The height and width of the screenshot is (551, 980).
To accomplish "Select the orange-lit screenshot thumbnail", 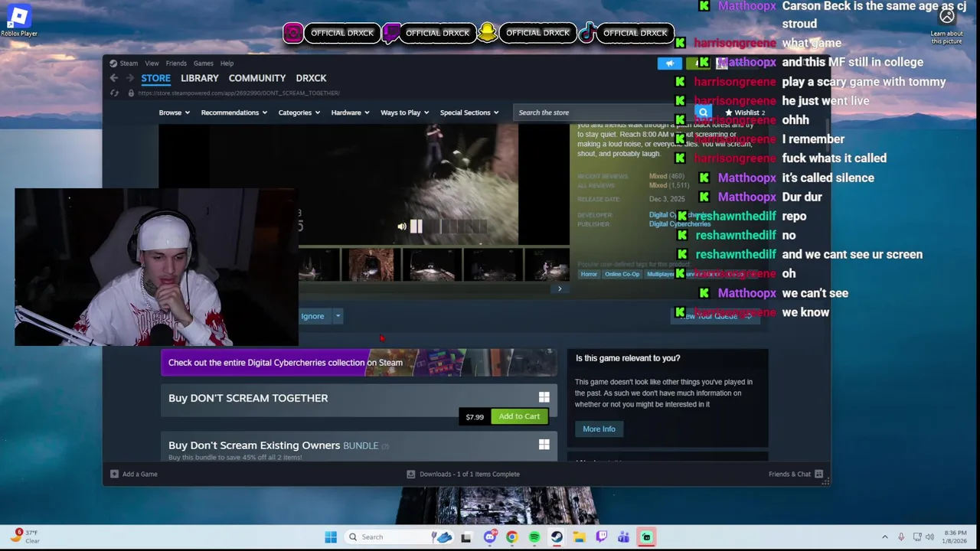I will click(371, 264).
